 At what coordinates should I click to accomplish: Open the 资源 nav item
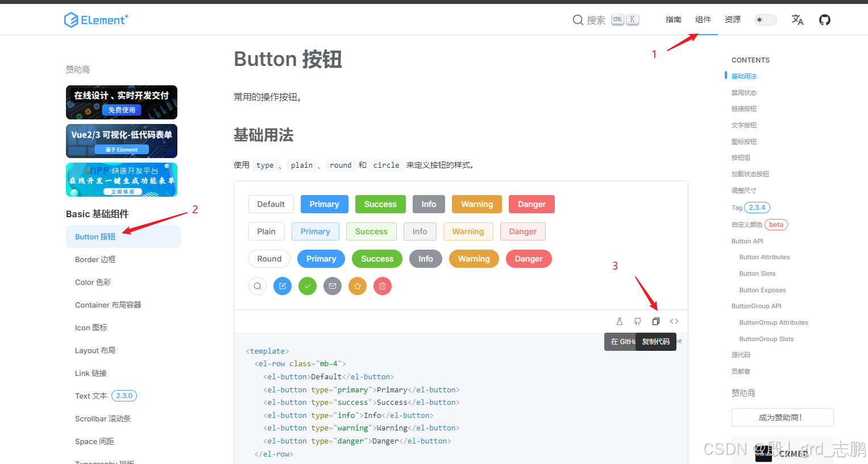pos(733,20)
